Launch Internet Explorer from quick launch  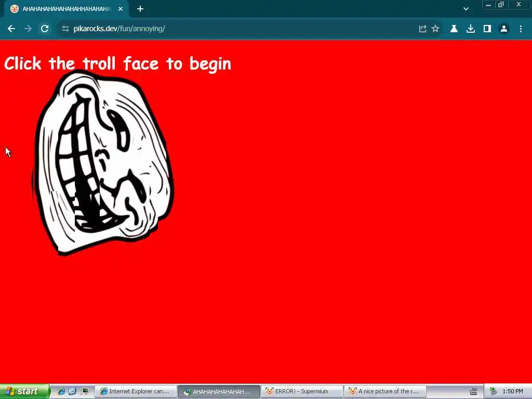pyautogui.click(x=61, y=391)
